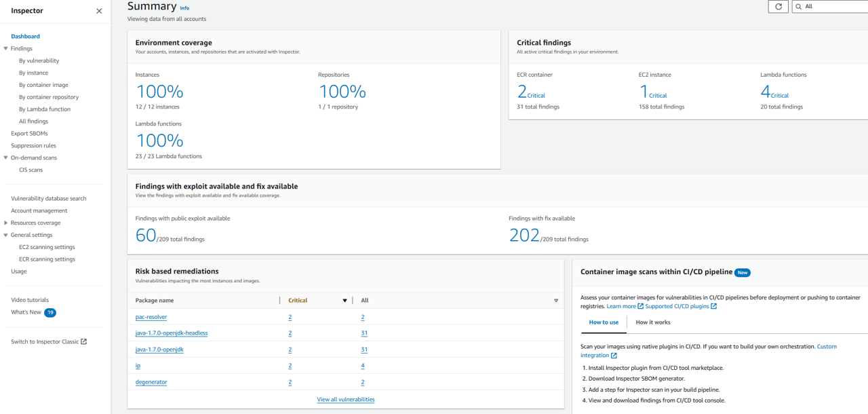
Task: Close the Inspector navigation panel
Action: click(99, 11)
